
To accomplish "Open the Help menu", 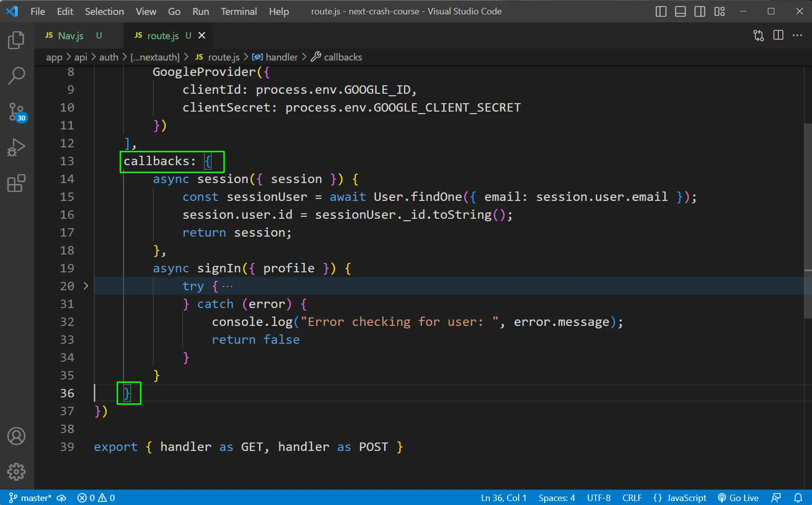I will 279,11.
